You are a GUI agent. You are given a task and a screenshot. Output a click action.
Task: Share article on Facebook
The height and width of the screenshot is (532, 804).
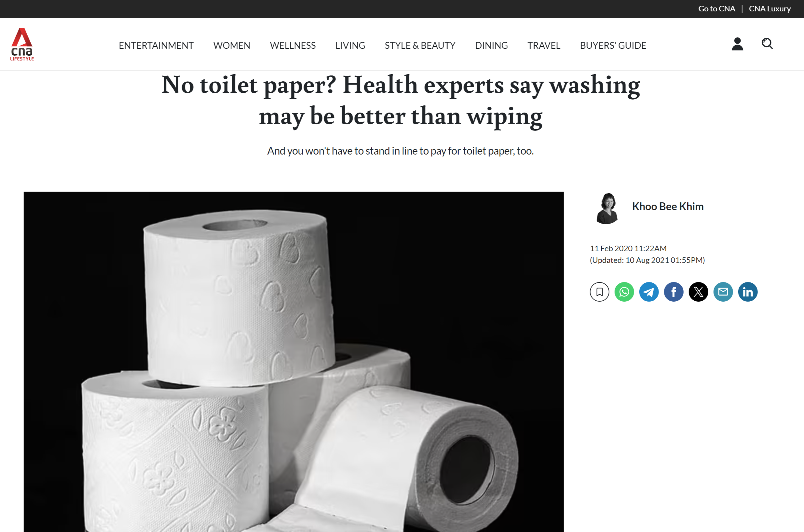(x=674, y=292)
